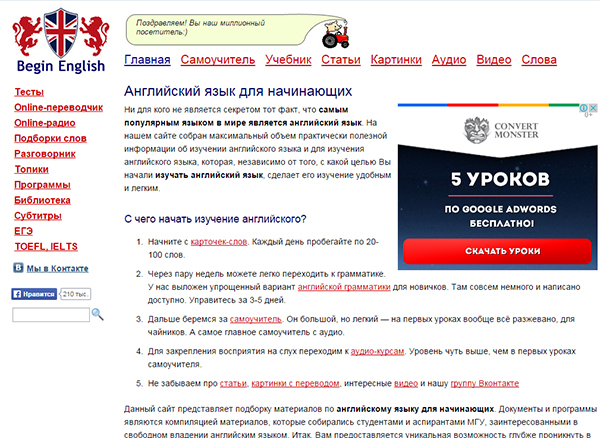Click the magnifier search icon
This screenshot has height=438, width=600.
[97, 314]
